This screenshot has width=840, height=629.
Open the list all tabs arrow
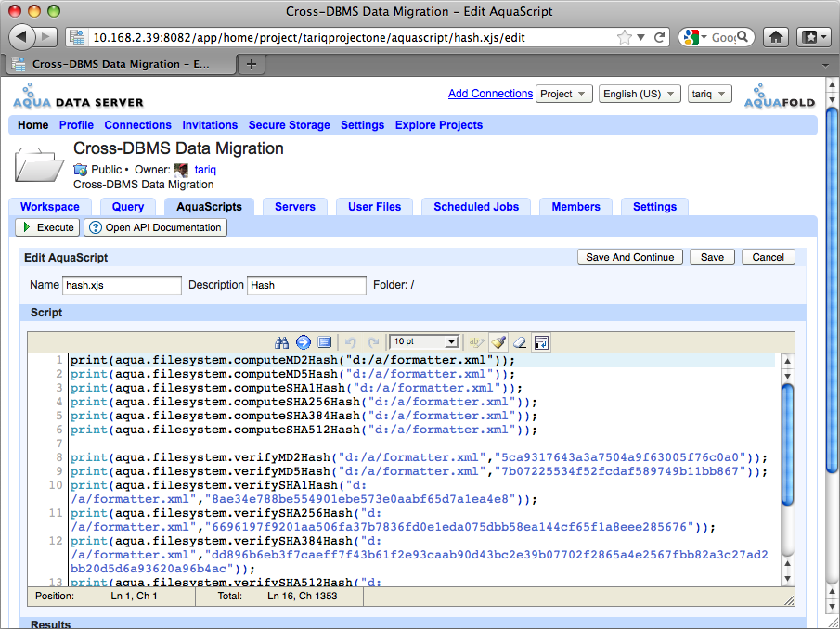click(x=825, y=65)
